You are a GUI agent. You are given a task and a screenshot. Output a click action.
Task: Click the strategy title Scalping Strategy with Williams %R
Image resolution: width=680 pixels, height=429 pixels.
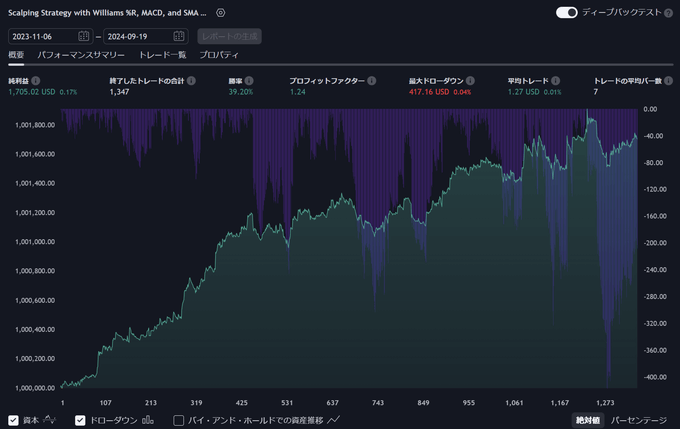coord(107,13)
